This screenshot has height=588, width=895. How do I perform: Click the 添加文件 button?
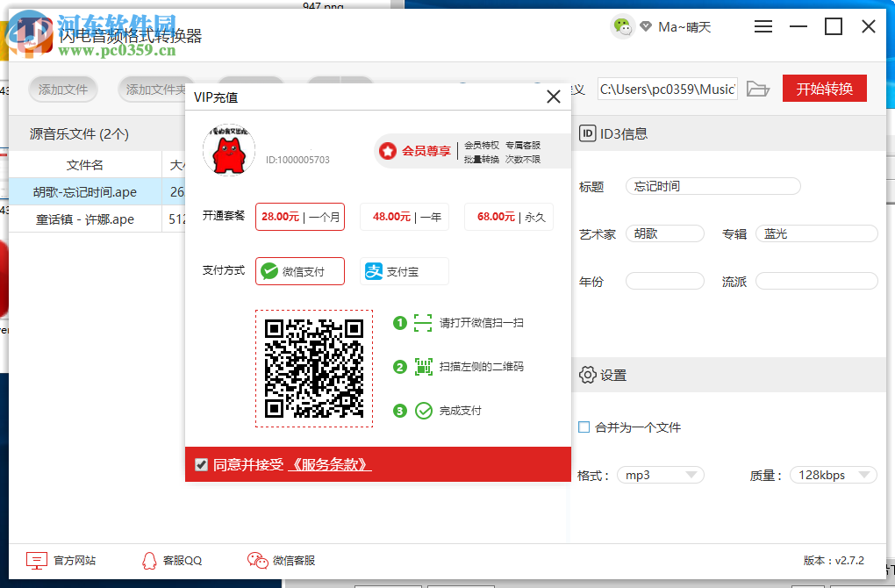(x=63, y=90)
